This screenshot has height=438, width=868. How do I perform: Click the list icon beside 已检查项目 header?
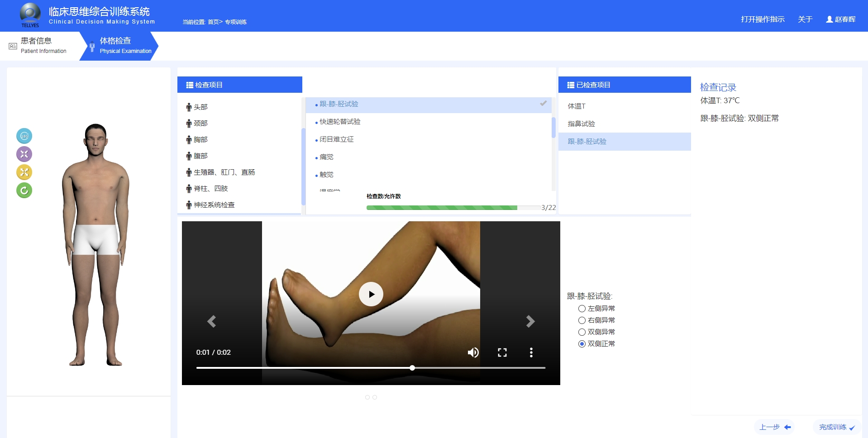571,85
